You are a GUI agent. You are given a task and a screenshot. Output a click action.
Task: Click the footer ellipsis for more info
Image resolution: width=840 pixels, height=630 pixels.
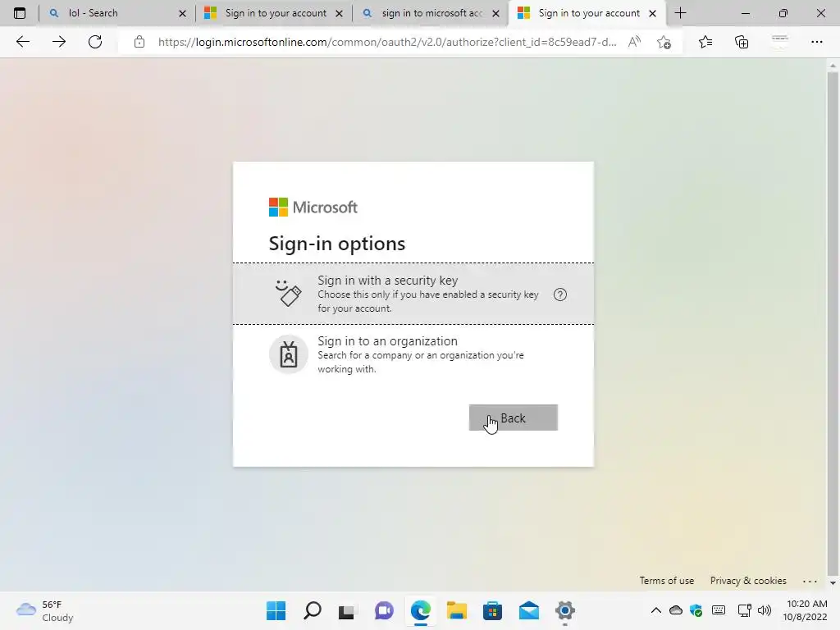810,581
